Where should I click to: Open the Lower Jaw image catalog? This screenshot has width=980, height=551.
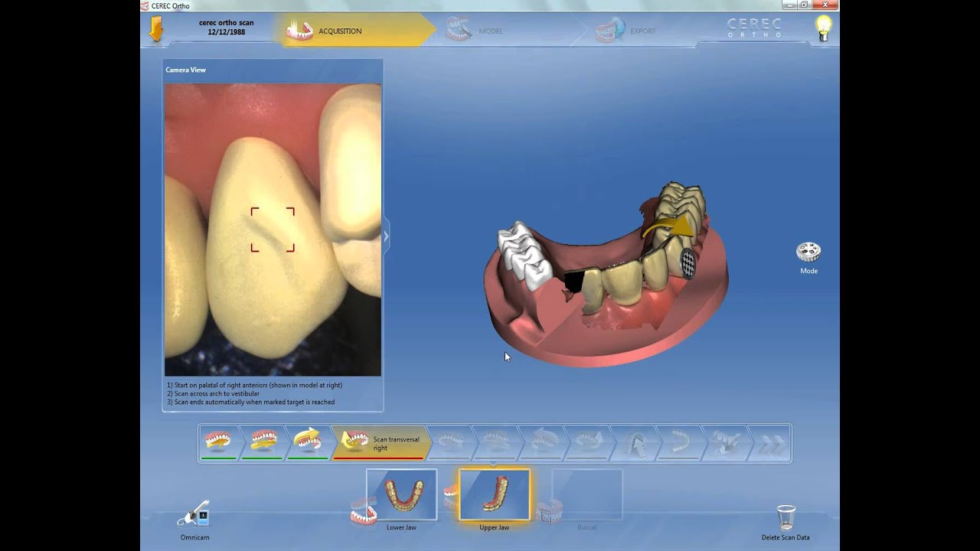point(401,494)
